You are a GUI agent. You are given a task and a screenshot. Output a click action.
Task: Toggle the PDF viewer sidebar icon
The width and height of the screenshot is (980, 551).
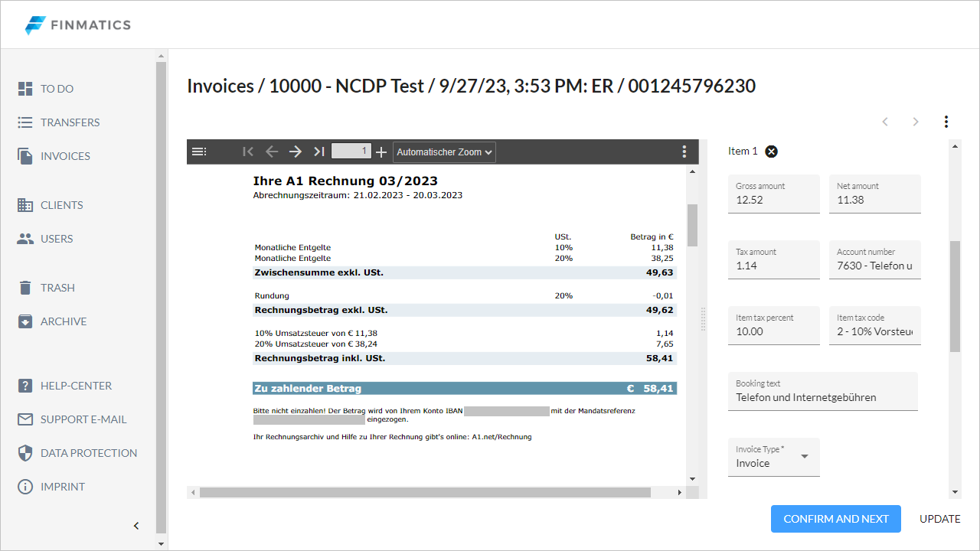point(199,152)
